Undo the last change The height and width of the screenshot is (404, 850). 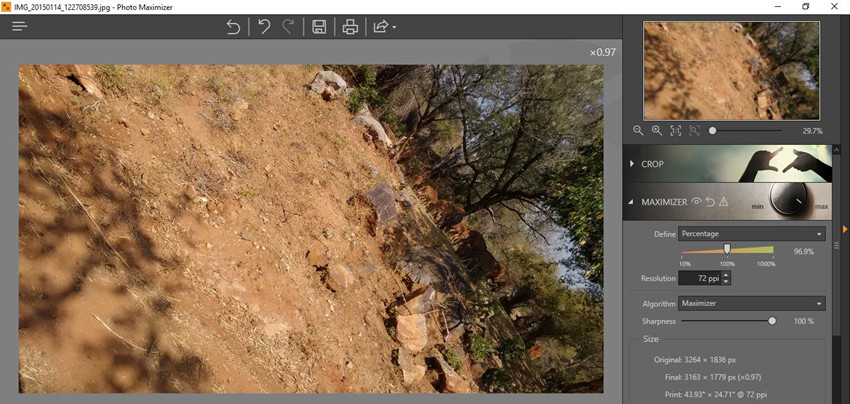pyautogui.click(x=264, y=27)
